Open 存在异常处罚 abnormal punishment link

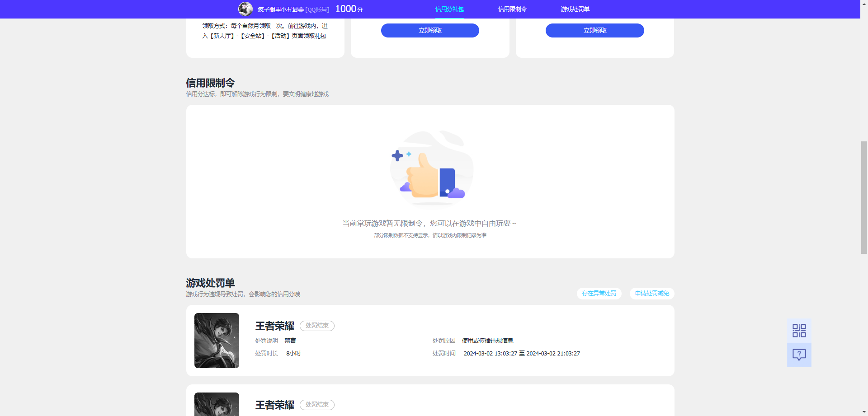[x=599, y=293]
